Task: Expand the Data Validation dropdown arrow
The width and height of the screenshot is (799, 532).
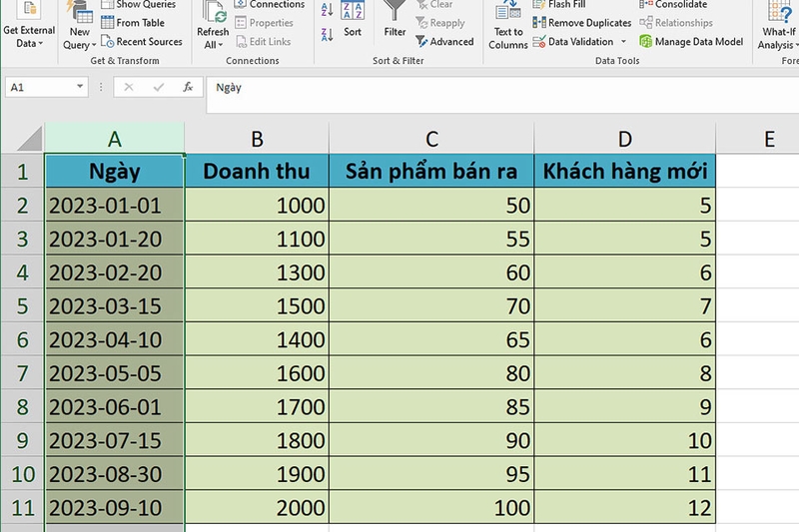Action: [x=623, y=42]
